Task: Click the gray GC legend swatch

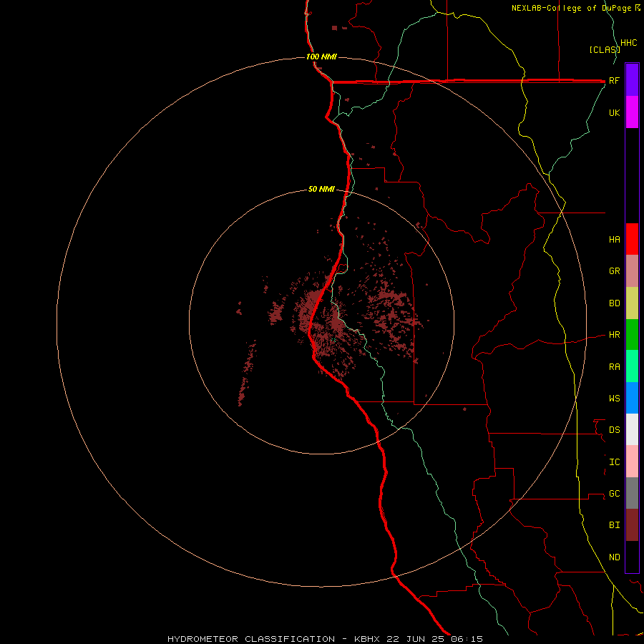Action: (x=632, y=493)
